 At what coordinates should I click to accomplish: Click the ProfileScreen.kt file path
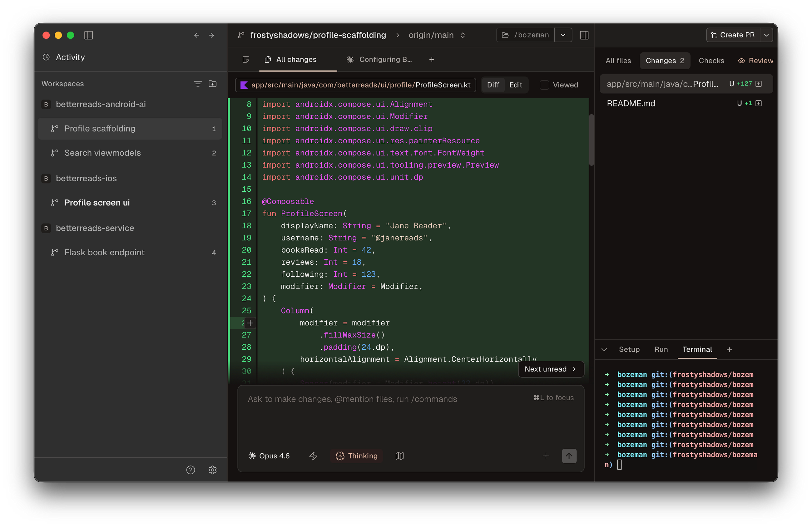click(x=355, y=85)
